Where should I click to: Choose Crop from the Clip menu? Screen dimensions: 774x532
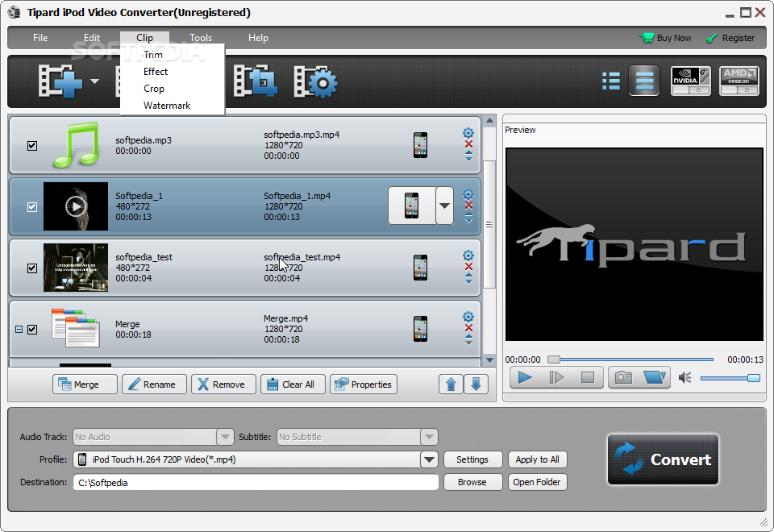(153, 89)
